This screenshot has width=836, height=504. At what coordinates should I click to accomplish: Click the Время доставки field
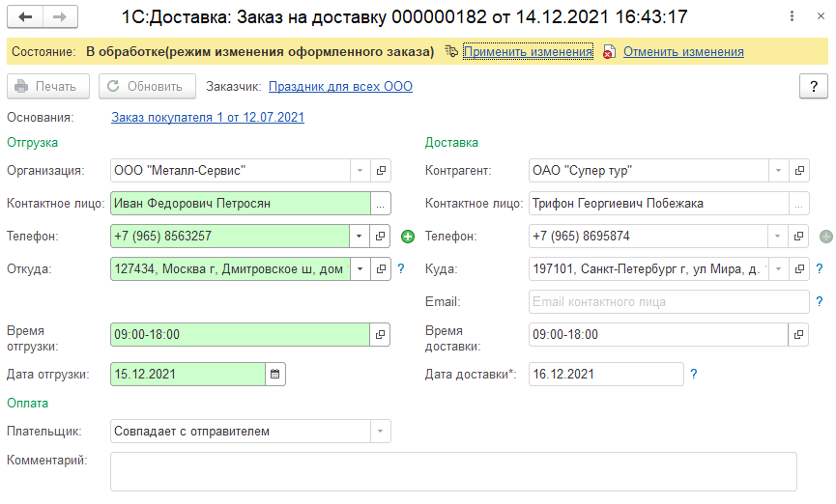658,335
